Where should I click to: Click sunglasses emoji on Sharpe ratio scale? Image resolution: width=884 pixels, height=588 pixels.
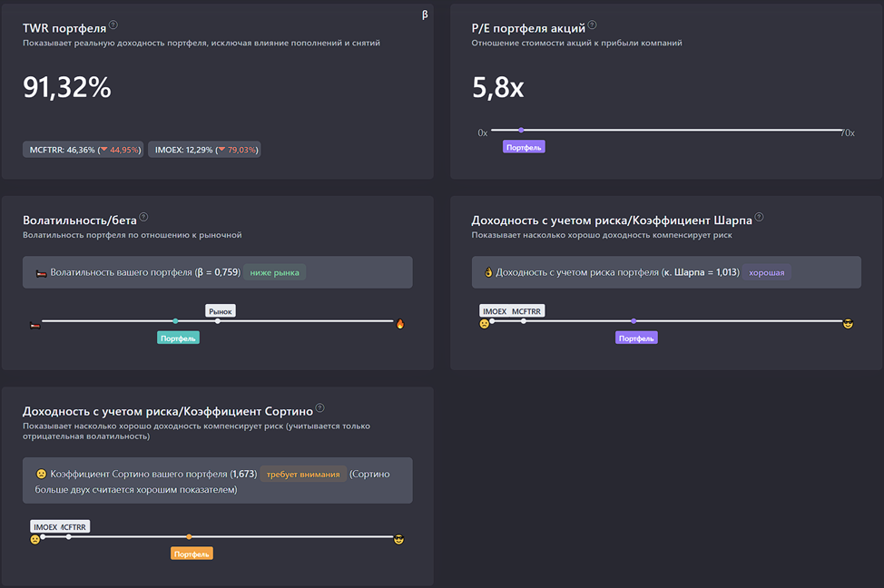coord(848,323)
